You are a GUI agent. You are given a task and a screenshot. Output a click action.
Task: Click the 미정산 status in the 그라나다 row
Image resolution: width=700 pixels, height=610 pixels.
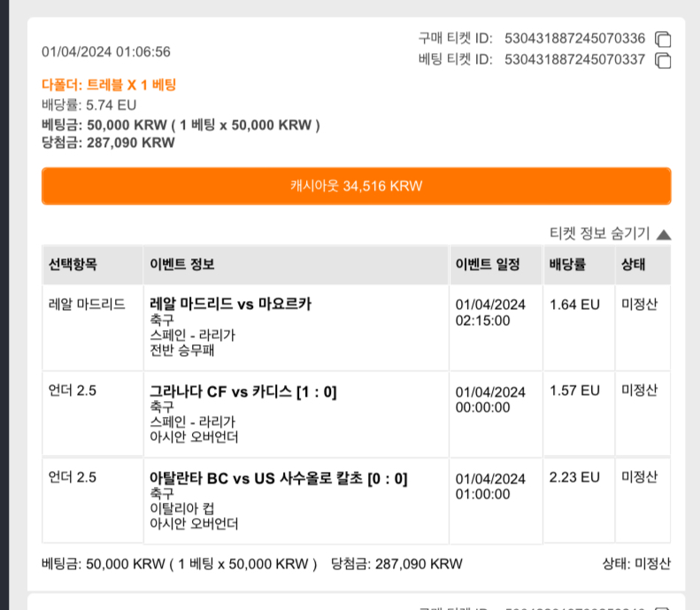pyautogui.click(x=639, y=390)
